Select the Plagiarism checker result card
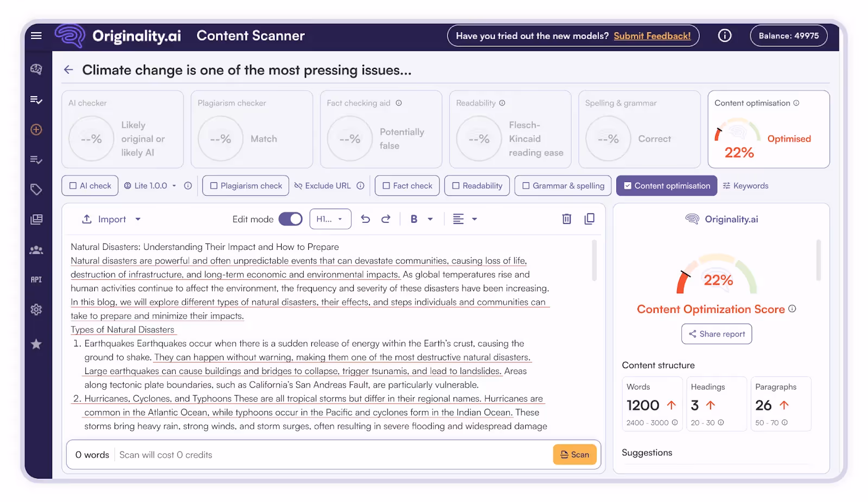 click(x=252, y=129)
